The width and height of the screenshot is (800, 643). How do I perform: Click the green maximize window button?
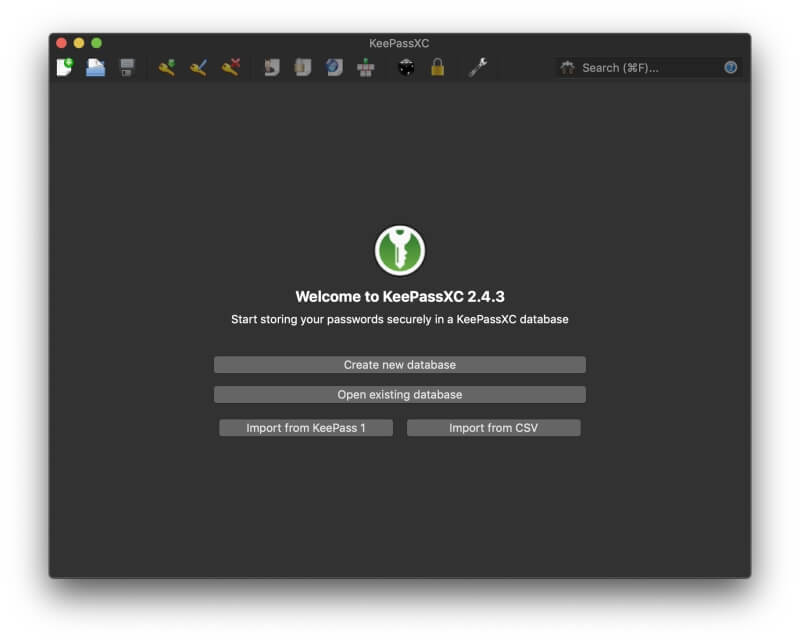coord(96,43)
